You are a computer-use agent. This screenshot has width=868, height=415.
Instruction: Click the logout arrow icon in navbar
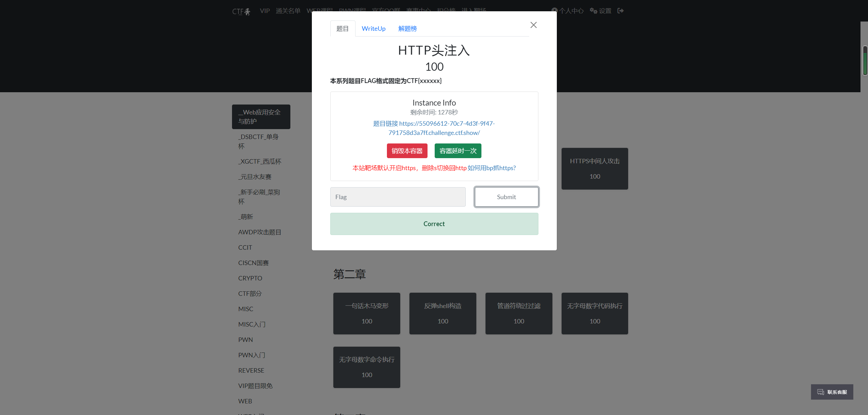tap(621, 11)
